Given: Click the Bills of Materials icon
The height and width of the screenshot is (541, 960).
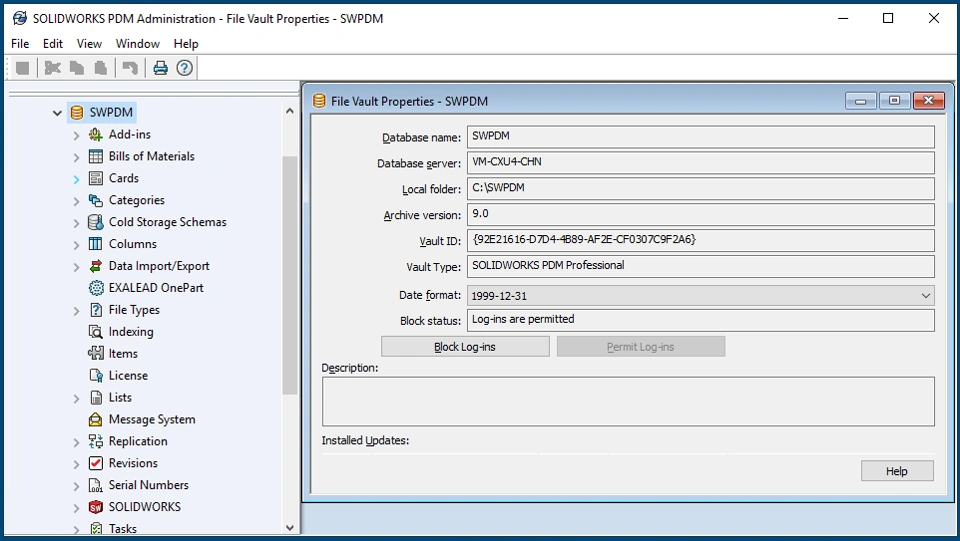Looking at the screenshot, I should click(96, 156).
